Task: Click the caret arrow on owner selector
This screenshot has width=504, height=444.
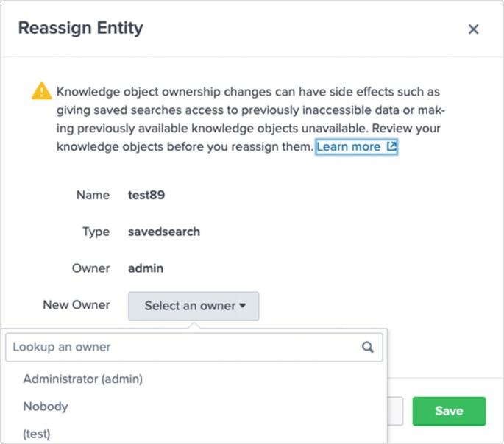Action: [242, 306]
